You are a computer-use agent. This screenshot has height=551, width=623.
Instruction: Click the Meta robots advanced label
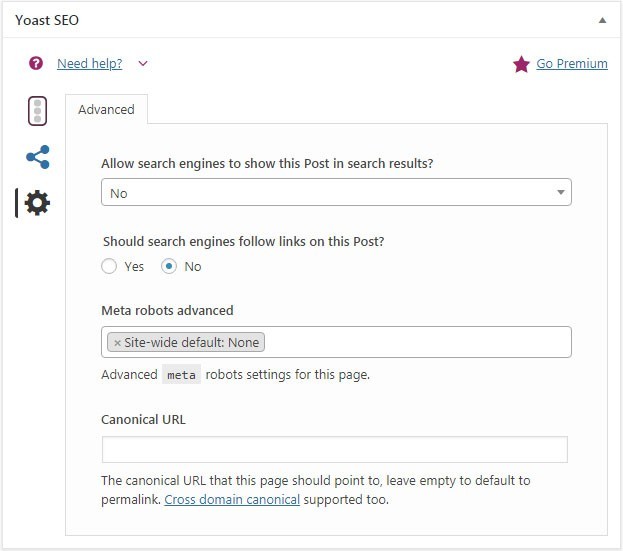click(167, 310)
